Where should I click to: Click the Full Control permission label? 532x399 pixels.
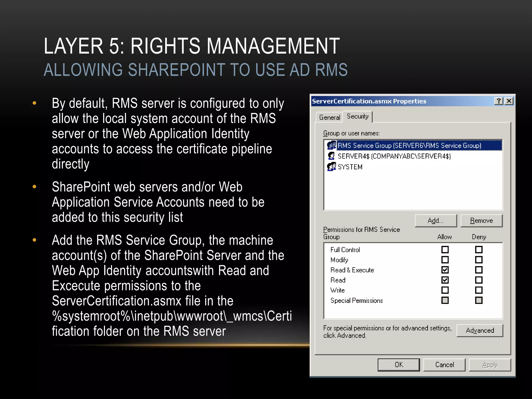click(345, 250)
